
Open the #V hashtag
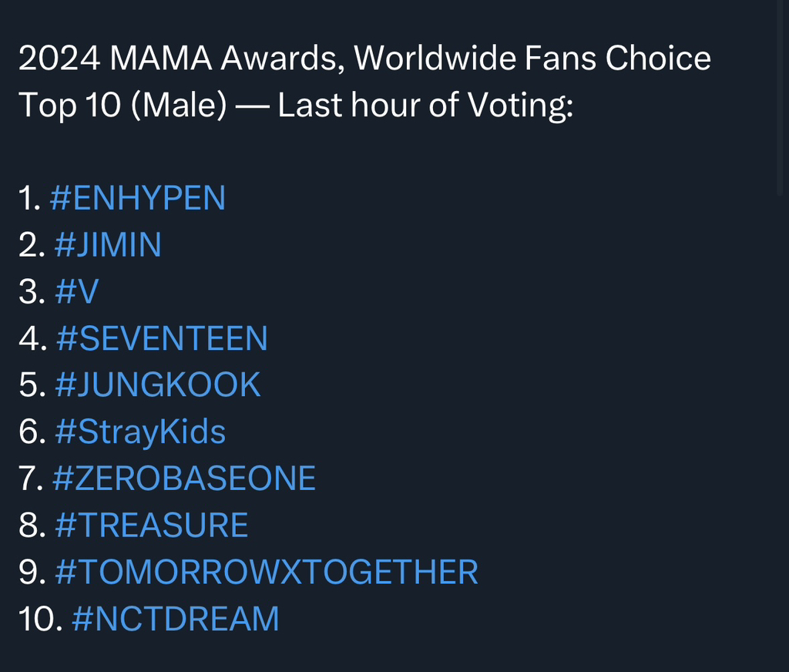pyautogui.click(x=77, y=292)
